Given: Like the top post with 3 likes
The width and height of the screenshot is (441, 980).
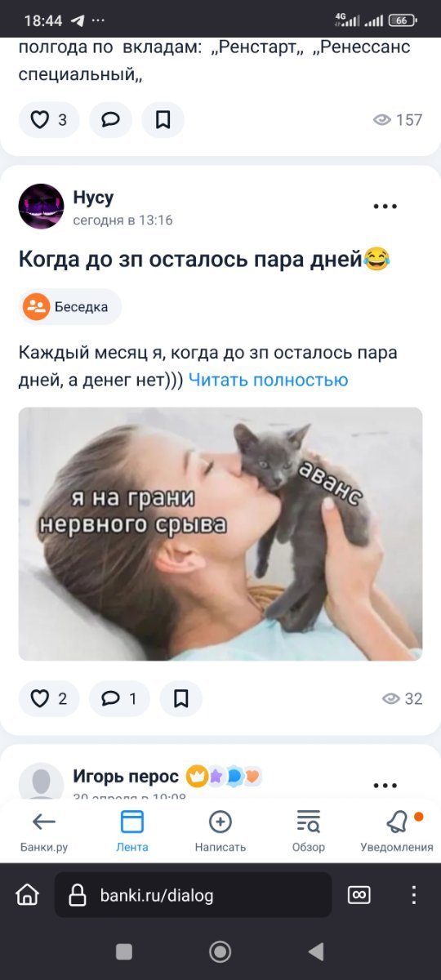Looking at the screenshot, I should click(49, 120).
